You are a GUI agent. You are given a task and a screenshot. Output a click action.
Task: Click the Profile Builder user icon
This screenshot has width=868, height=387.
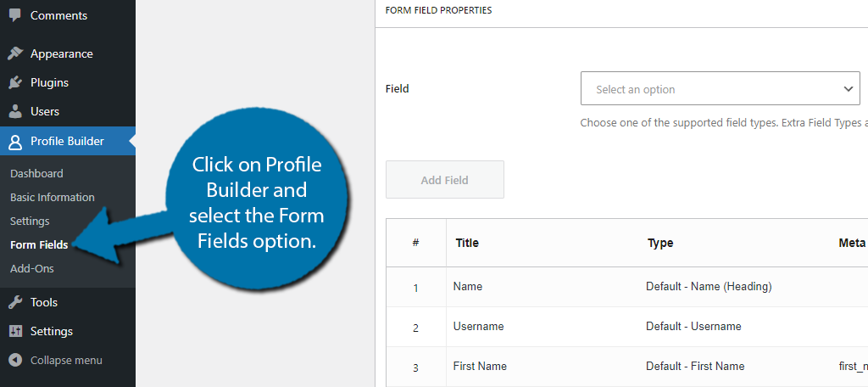coord(15,142)
